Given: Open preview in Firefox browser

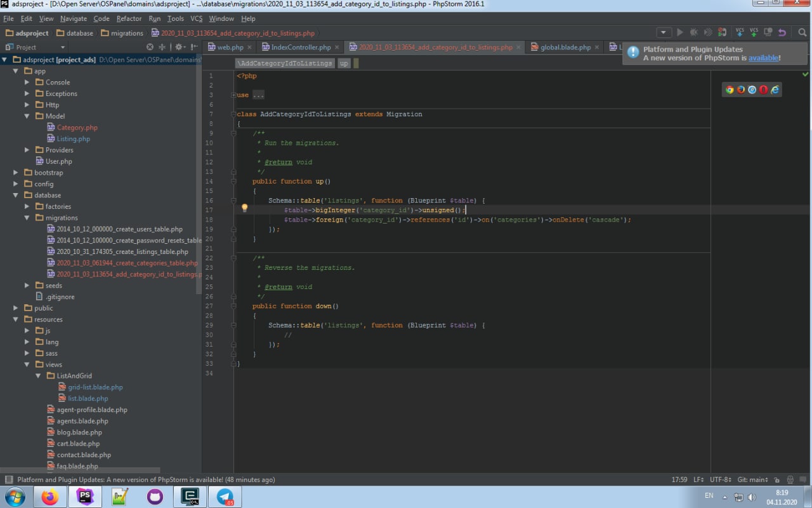Looking at the screenshot, I should point(741,90).
